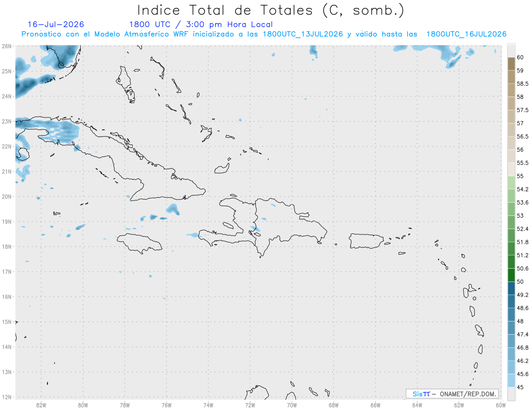Screen dimensions: 532x411
Task: Click the longitude label "60W"
Action: coord(501,405)
